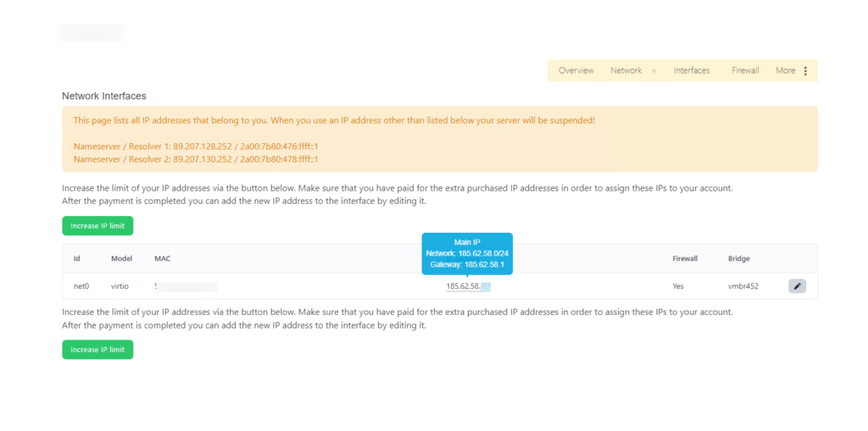Click the virtio model cell
Image resolution: width=868 pixels, height=431 pixels.
pos(121,286)
